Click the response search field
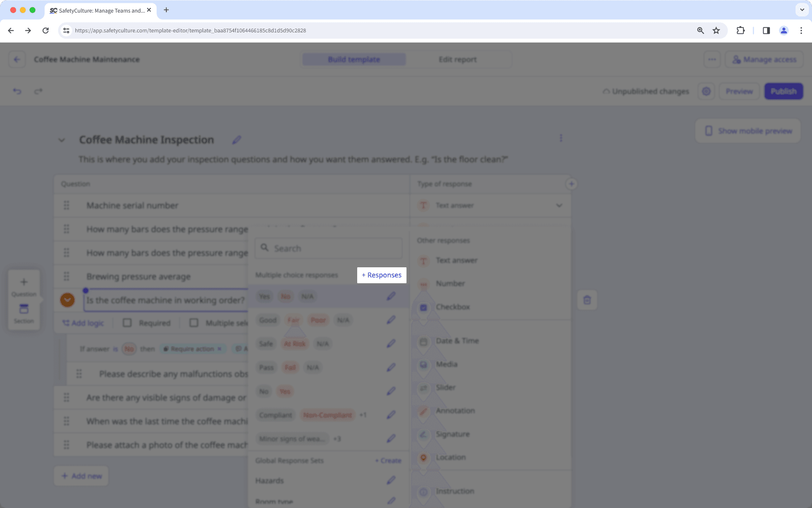The image size is (812, 508). click(328, 248)
